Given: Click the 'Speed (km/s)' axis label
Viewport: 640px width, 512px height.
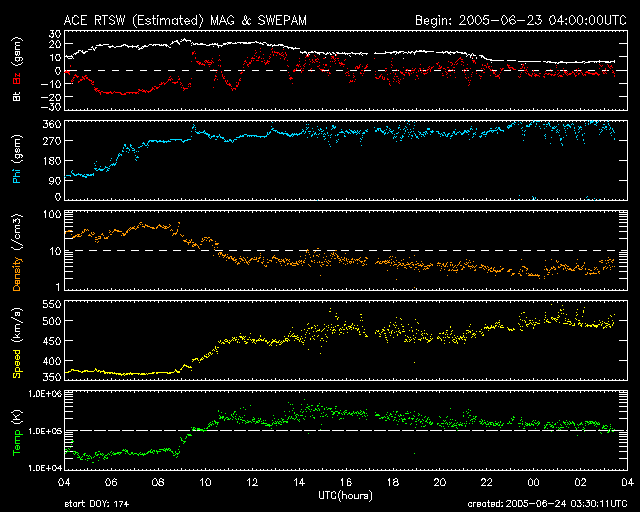Looking at the screenshot, I should (17, 343).
